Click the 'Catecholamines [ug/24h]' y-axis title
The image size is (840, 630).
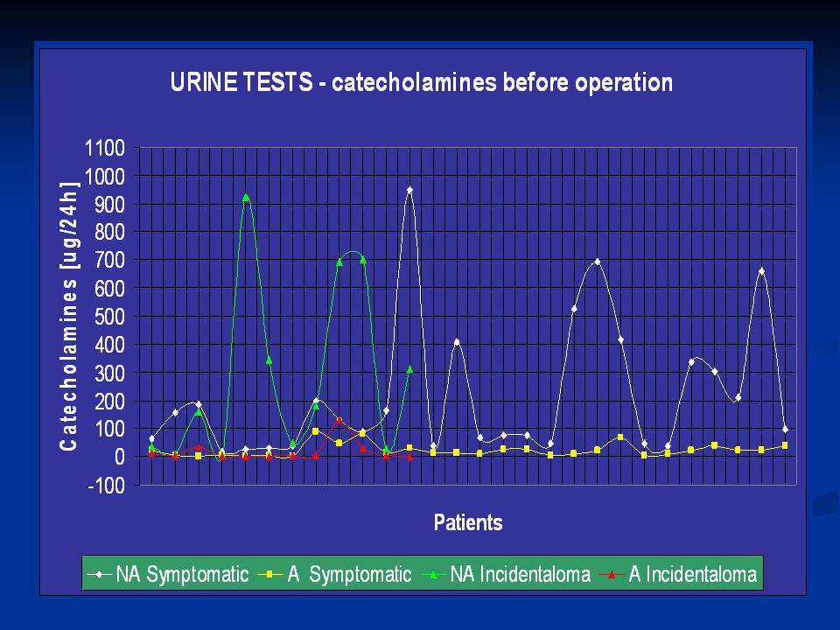coord(69,316)
